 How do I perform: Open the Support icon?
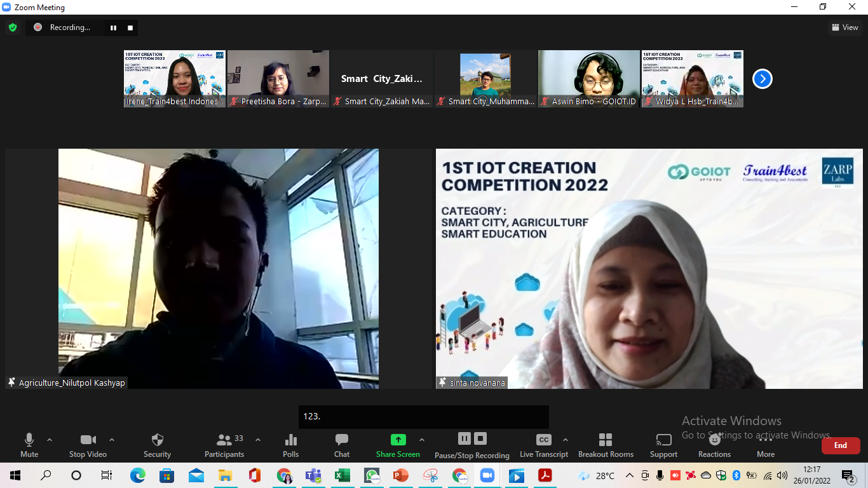point(663,445)
